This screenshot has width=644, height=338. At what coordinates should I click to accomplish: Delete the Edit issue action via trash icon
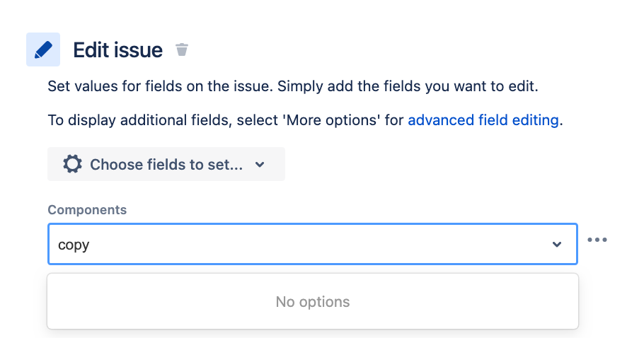182,49
